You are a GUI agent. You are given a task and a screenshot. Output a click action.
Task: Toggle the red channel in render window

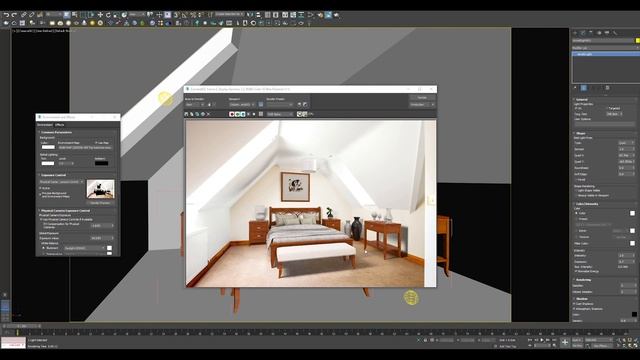(231, 114)
